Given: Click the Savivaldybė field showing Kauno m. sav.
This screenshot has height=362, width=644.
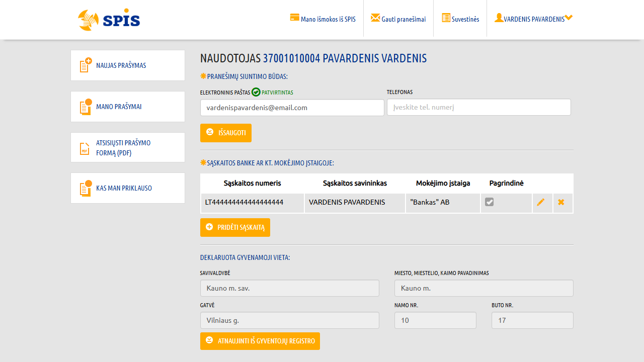Looking at the screenshot, I should tap(290, 288).
